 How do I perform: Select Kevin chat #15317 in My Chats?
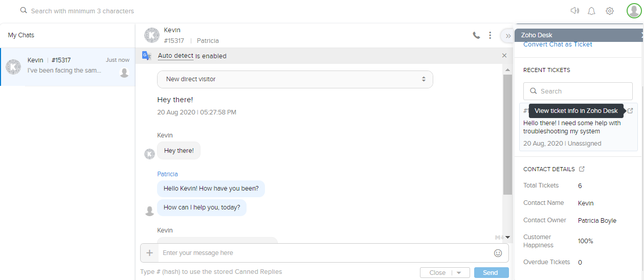[x=68, y=67]
